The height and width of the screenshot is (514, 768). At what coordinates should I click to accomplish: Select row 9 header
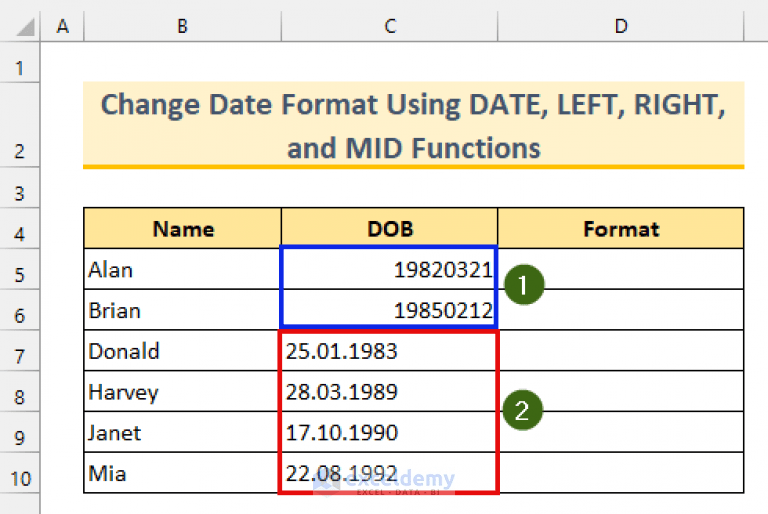click(20, 432)
